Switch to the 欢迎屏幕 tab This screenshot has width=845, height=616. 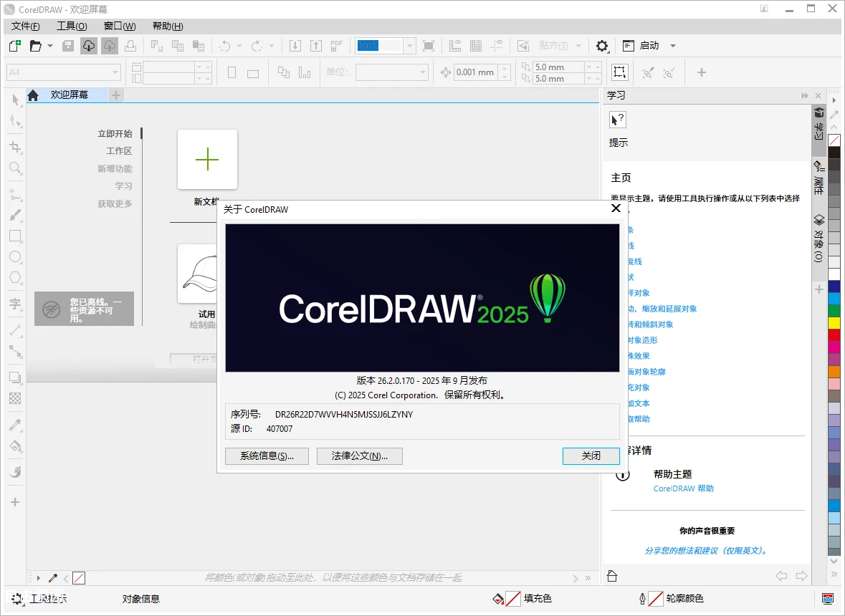(69, 95)
